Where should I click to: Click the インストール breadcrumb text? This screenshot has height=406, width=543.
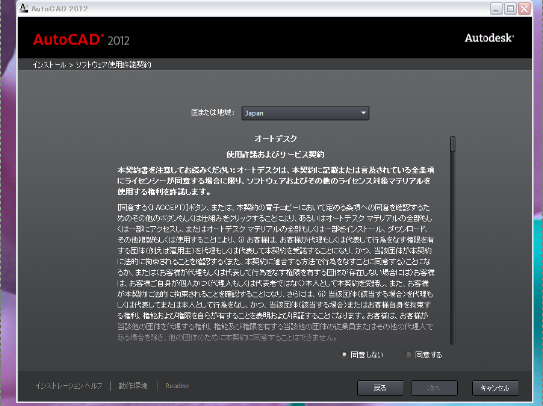point(49,65)
